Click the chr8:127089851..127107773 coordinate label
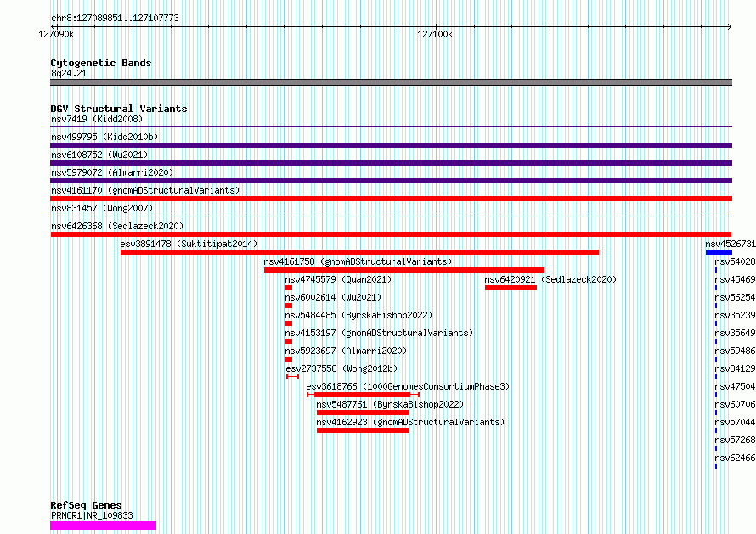756x534 pixels. [x=115, y=18]
